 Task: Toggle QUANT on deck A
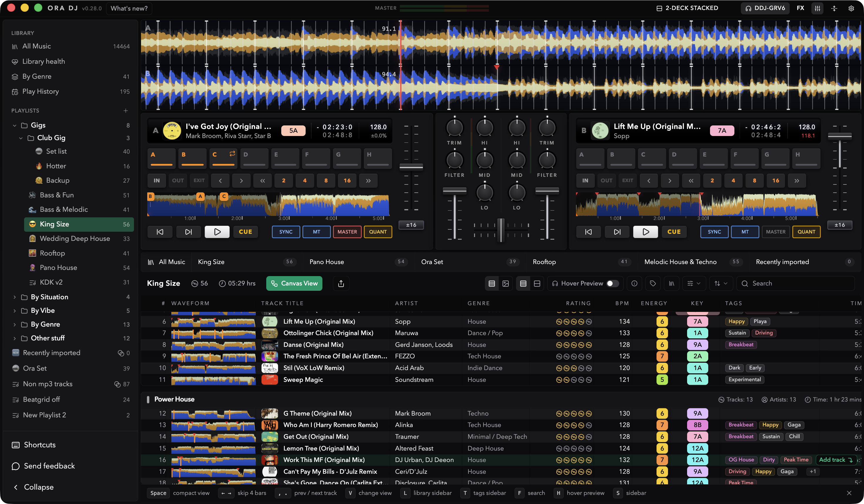(378, 232)
